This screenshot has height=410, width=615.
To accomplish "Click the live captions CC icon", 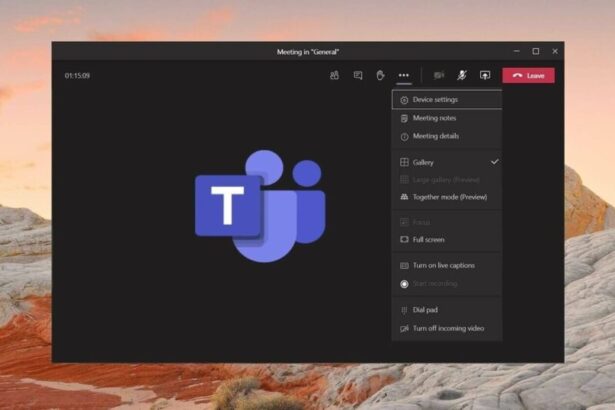I will pos(404,266).
